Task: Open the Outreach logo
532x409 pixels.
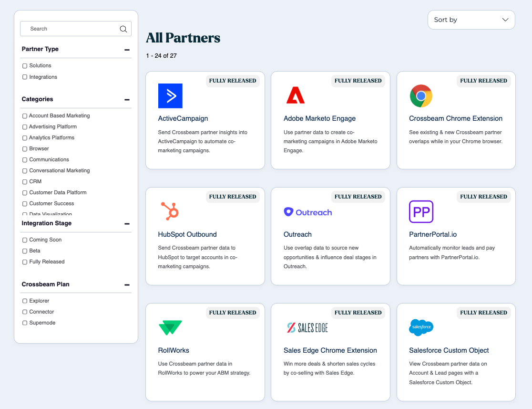Action: [x=308, y=212]
